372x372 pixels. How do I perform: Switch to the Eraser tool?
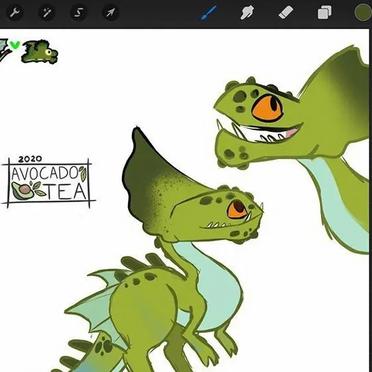(x=286, y=13)
